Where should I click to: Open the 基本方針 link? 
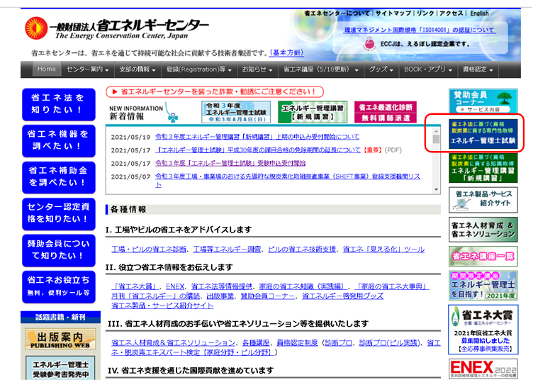[x=286, y=53]
